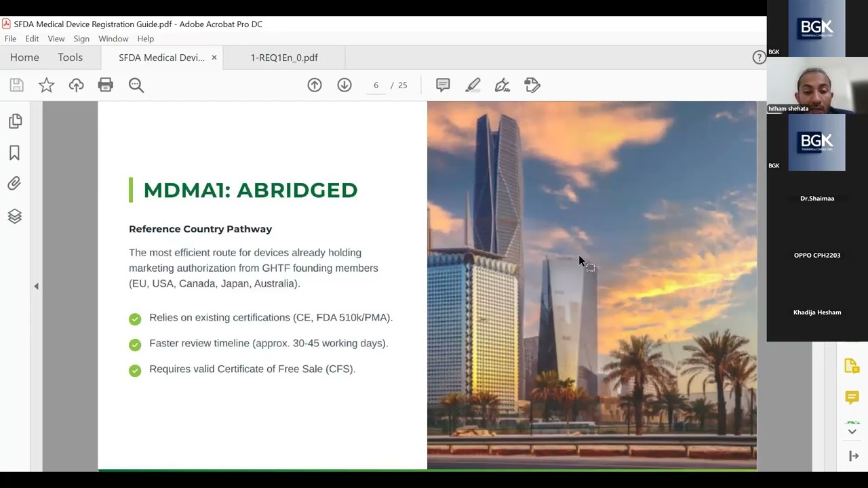Select Khadija Hesham participant tile
Viewport: 868px width, 488px height.
(817, 312)
